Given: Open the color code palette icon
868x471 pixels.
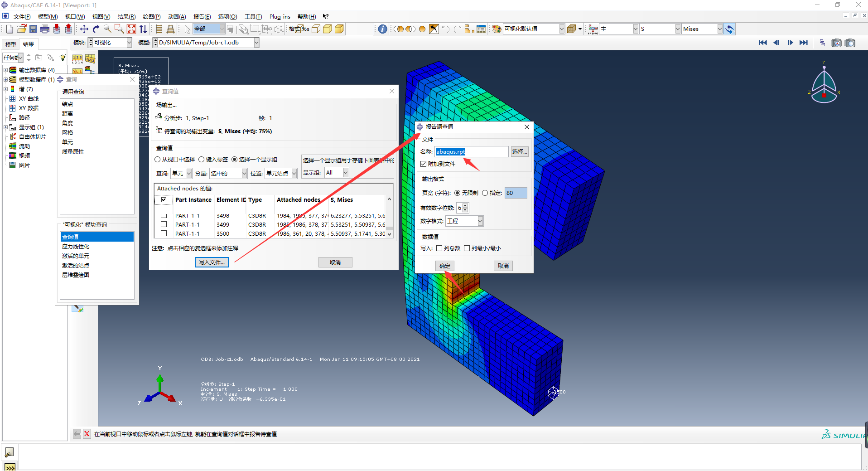Looking at the screenshot, I should point(497,29).
